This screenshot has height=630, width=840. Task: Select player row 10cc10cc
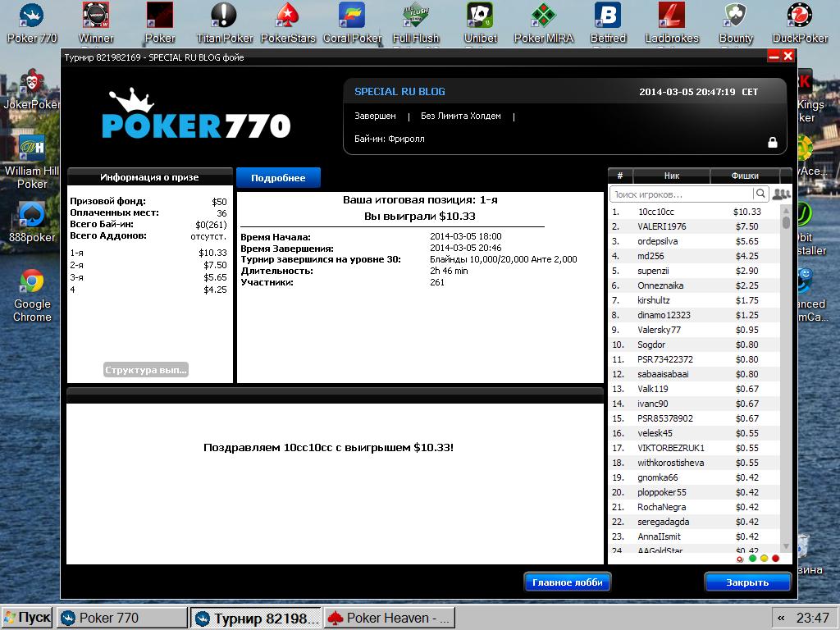pyautogui.click(x=695, y=212)
